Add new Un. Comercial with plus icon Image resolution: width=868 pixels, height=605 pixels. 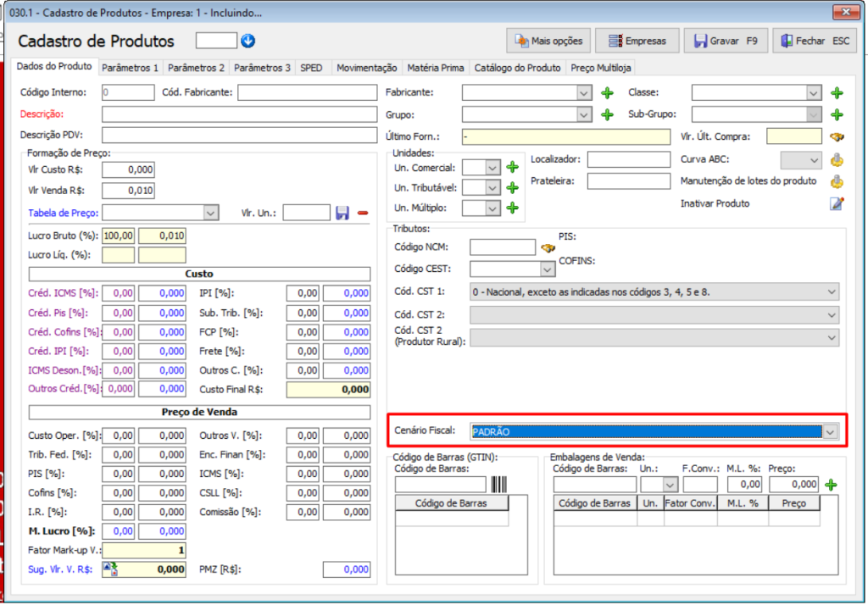click(x=512, y=168)
